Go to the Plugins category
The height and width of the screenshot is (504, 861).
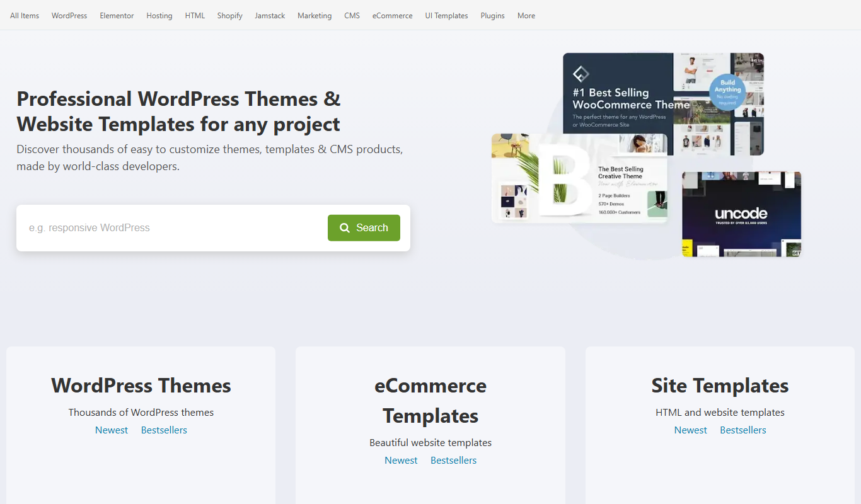492,16
